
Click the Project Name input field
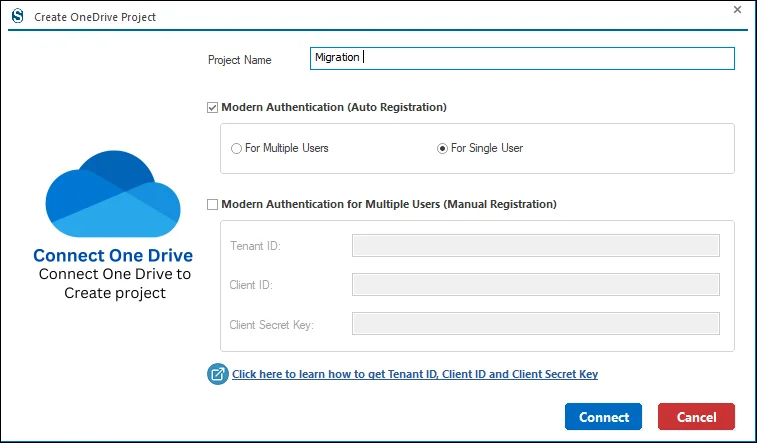522,58
